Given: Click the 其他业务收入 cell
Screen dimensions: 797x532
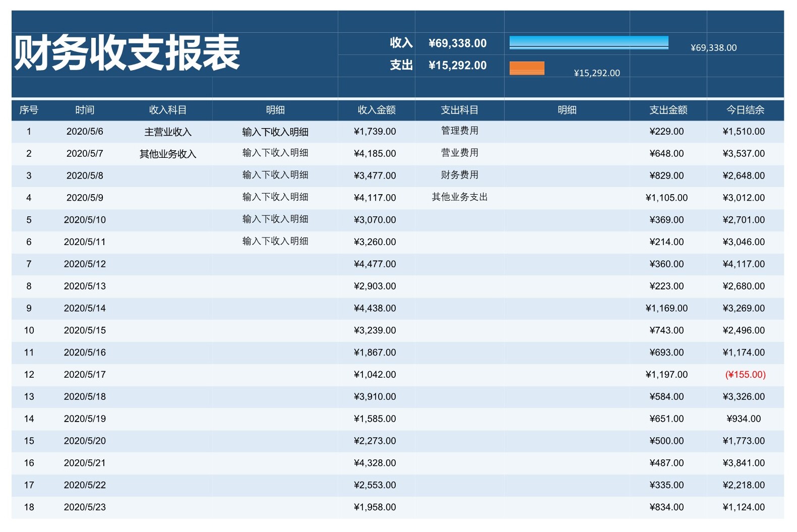Looking at the screenshot, I should [168, 154].
